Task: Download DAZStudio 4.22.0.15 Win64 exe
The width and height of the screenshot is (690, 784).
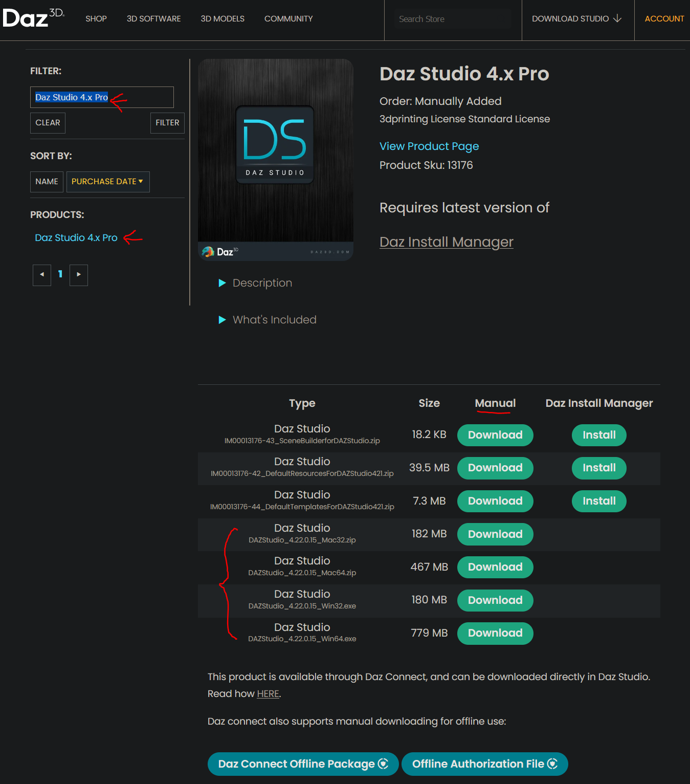Action: click(495, 633)
